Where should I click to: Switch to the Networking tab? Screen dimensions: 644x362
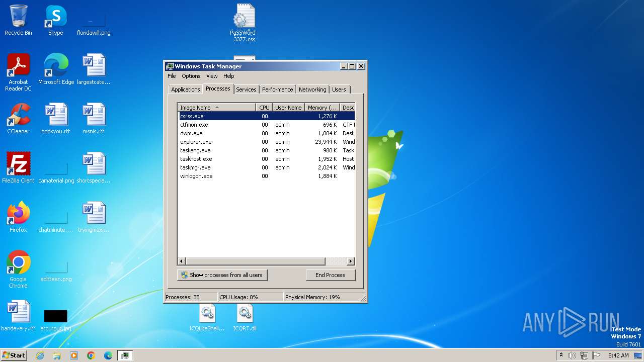coord(312,89)
